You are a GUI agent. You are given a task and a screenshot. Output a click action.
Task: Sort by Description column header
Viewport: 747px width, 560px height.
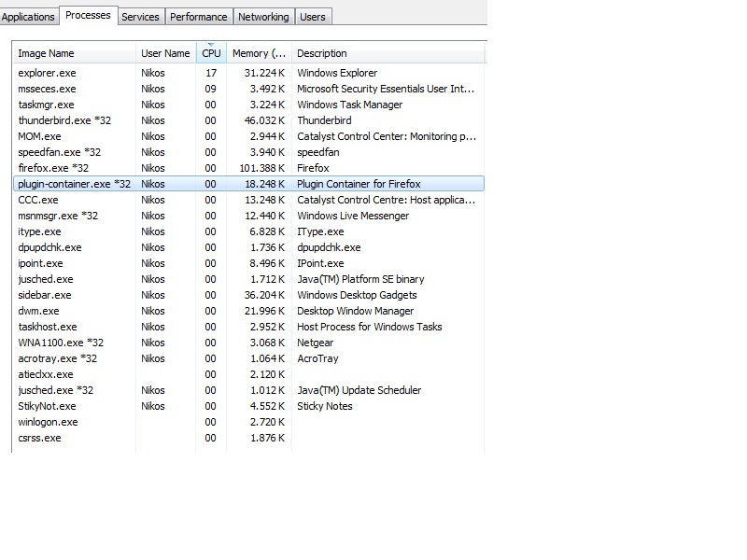point(388,53)
